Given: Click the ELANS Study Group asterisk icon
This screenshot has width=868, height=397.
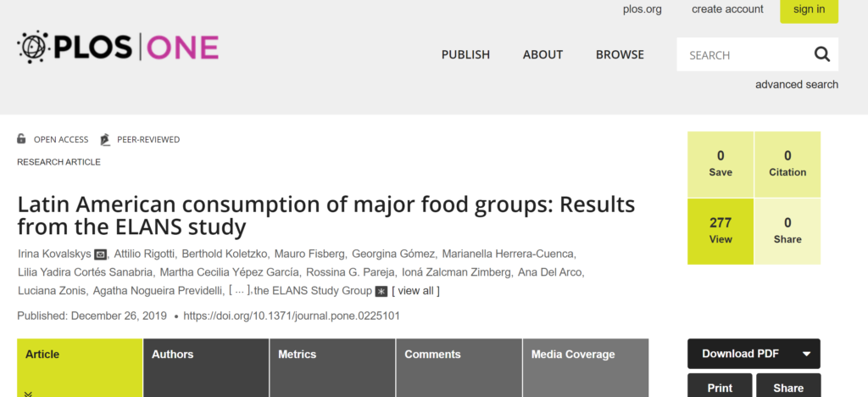Looking at the screenshot, I should coord(381,291).
